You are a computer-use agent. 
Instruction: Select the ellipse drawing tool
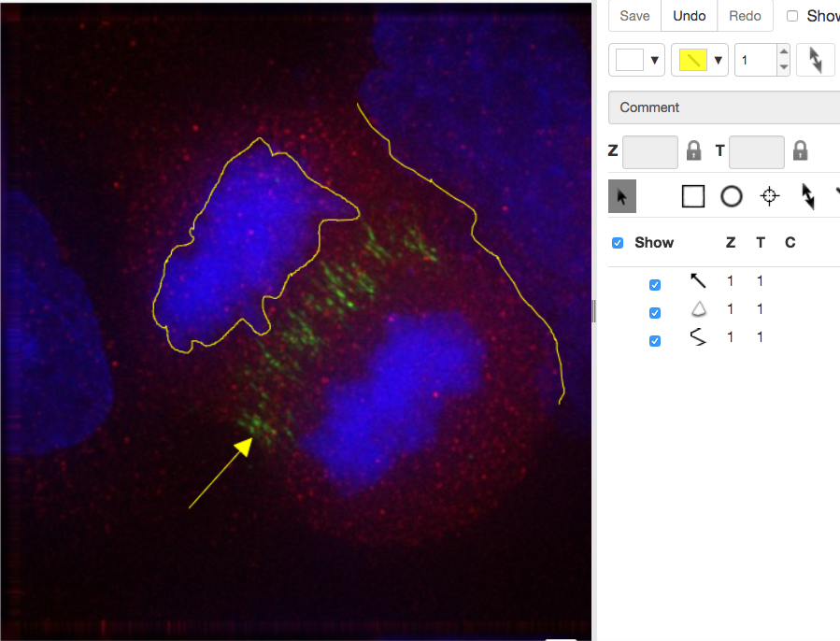732,196
